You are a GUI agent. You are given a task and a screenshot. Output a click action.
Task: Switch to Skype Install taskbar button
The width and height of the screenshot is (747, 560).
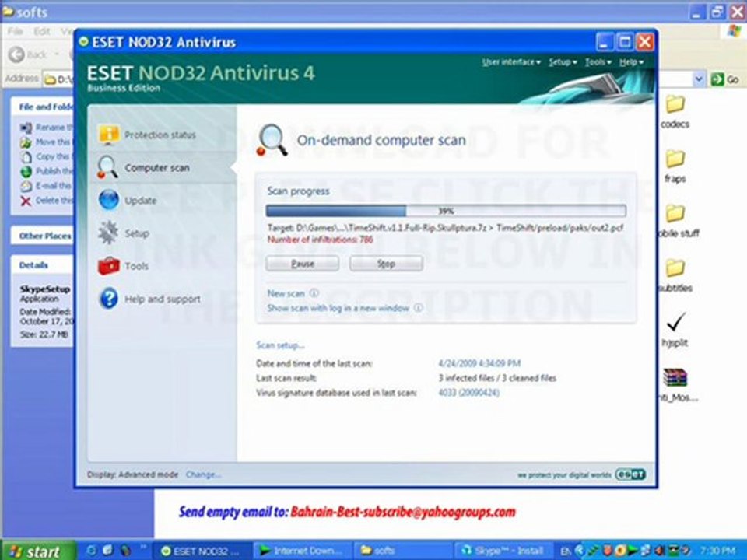504,551
